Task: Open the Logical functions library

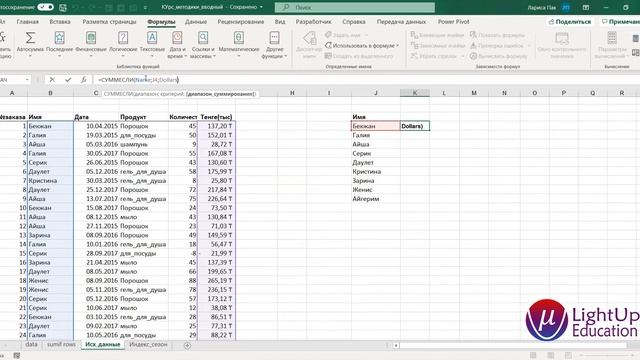Action: (x=123, y=38)
